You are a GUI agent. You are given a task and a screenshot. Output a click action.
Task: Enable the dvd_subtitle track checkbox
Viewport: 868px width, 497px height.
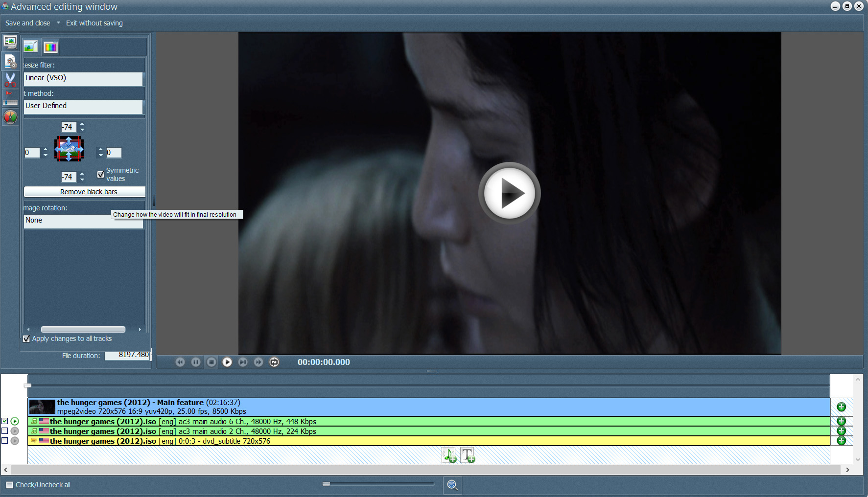pos(5,440)
